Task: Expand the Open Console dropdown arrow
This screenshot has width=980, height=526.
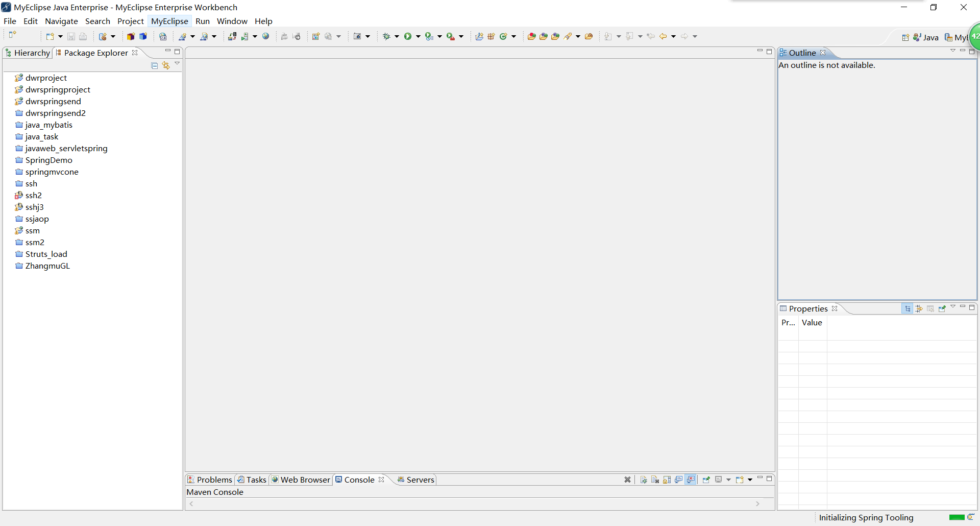Action: [750, 480]
